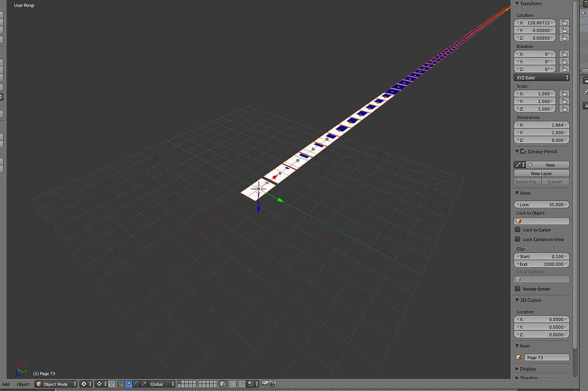Screen dimensions: 588x391
Task: Select first layer in left layer grid
Action: pos(180,382)
